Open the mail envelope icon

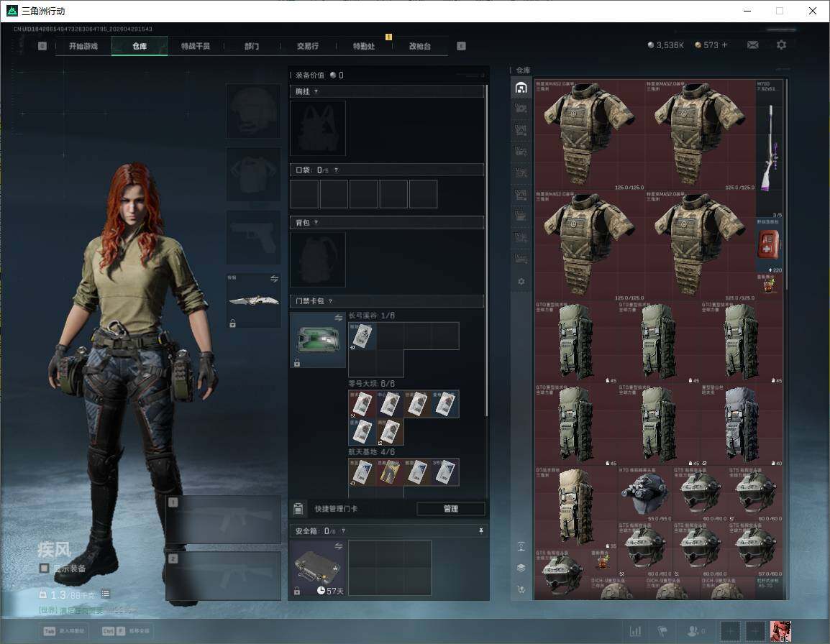pyautogui.click(x=752, y=45)
